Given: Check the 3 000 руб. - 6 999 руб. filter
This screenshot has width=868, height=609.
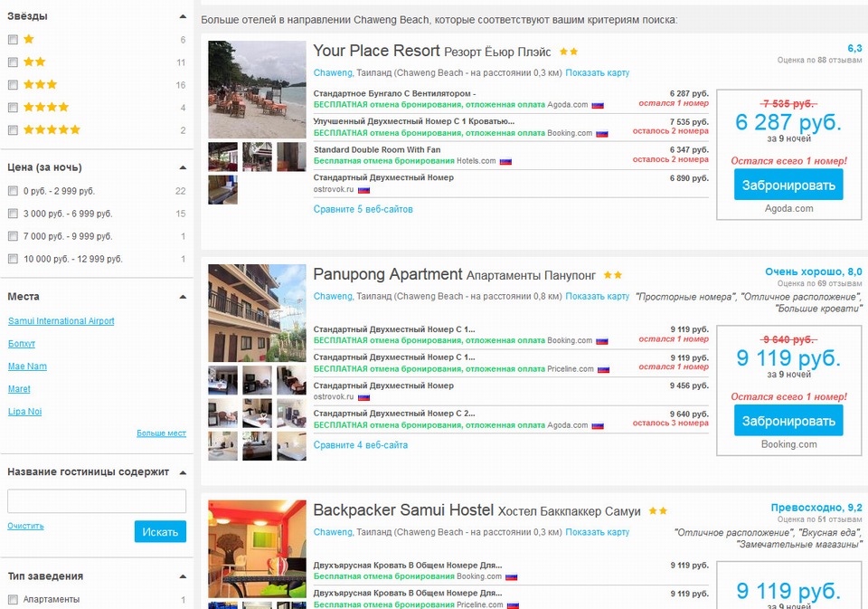Looking at the screenshot, I should click(13, 214).
